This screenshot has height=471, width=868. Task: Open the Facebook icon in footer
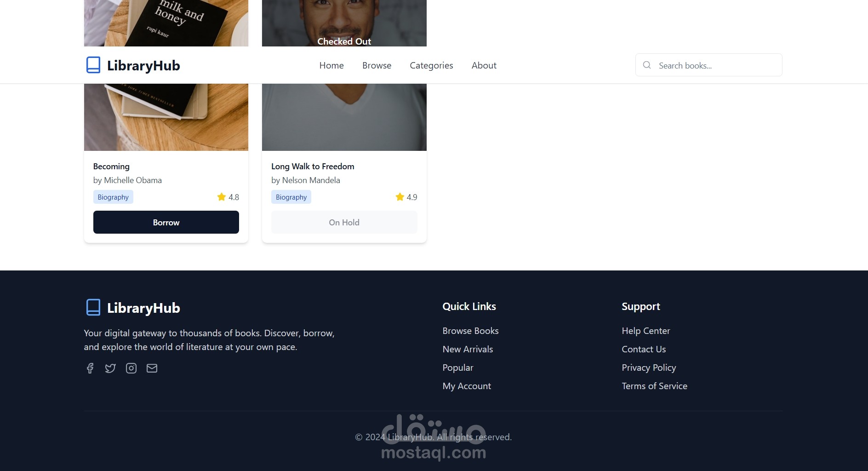coord(90,368)
